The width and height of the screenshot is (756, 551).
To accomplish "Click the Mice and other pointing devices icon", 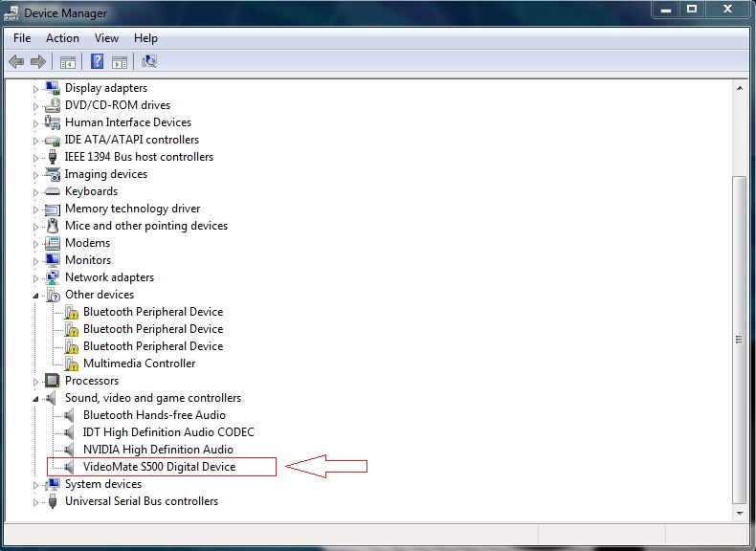I will click(x=52, y=226).
